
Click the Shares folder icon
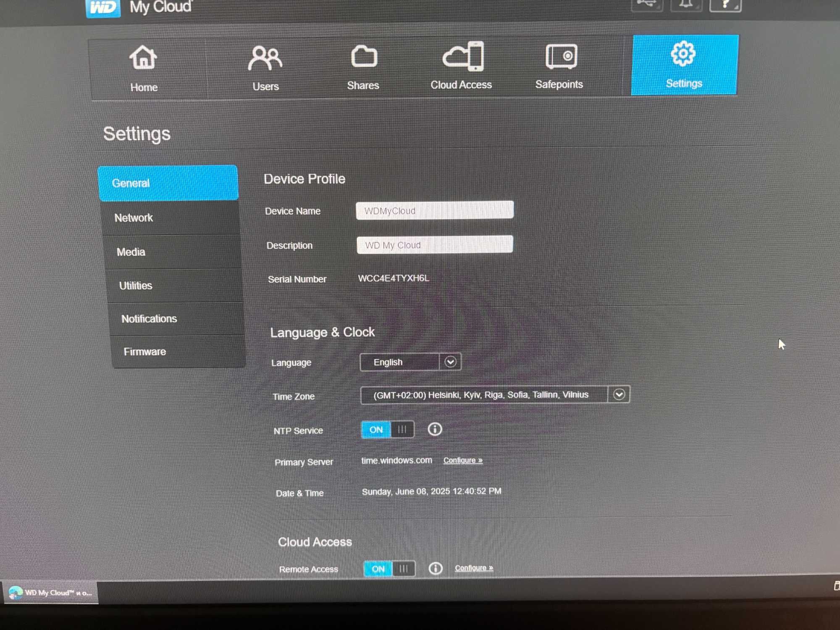coord(364,56)
